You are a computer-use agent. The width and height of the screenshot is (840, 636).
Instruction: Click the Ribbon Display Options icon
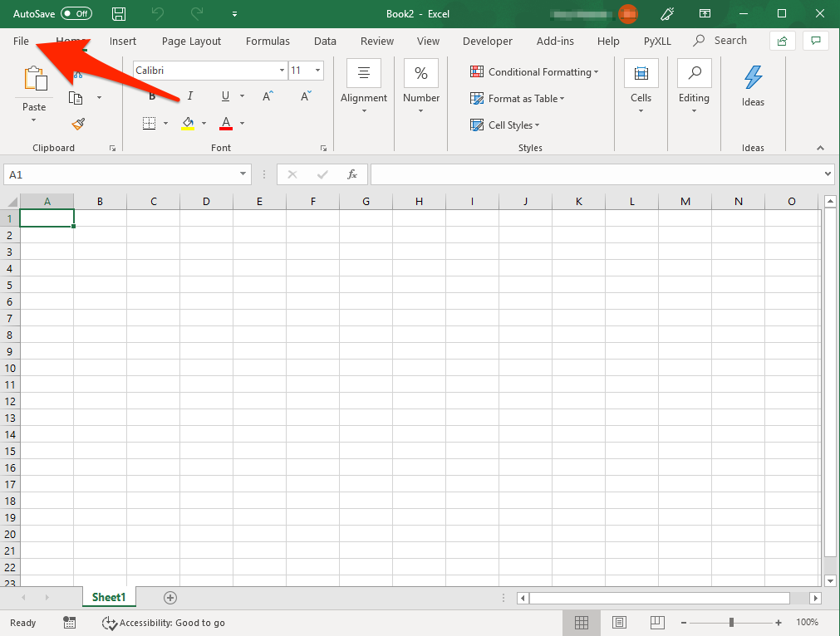[705, 14]
